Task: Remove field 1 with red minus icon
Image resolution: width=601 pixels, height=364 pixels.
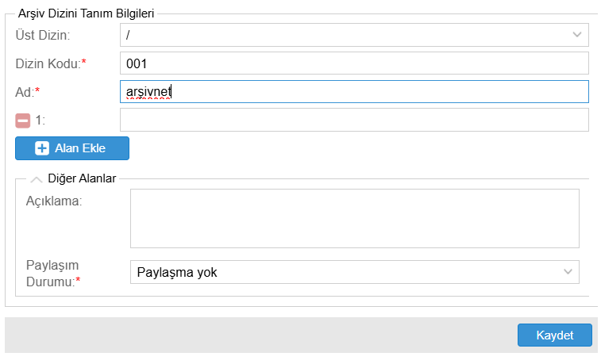Action: pos(23,120)
